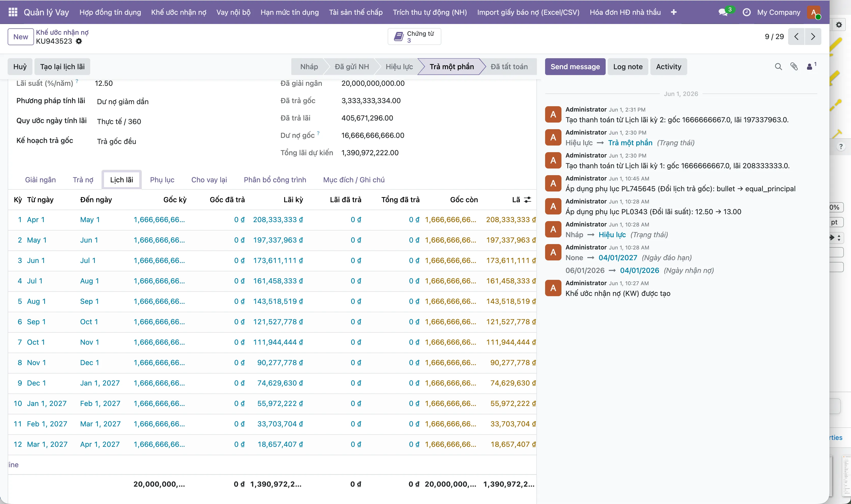Image resolution: width=851 pixels, height=504 pixels.
Task: Open the Hợp đồng tín dụng menu
Action: click(110, 12)
